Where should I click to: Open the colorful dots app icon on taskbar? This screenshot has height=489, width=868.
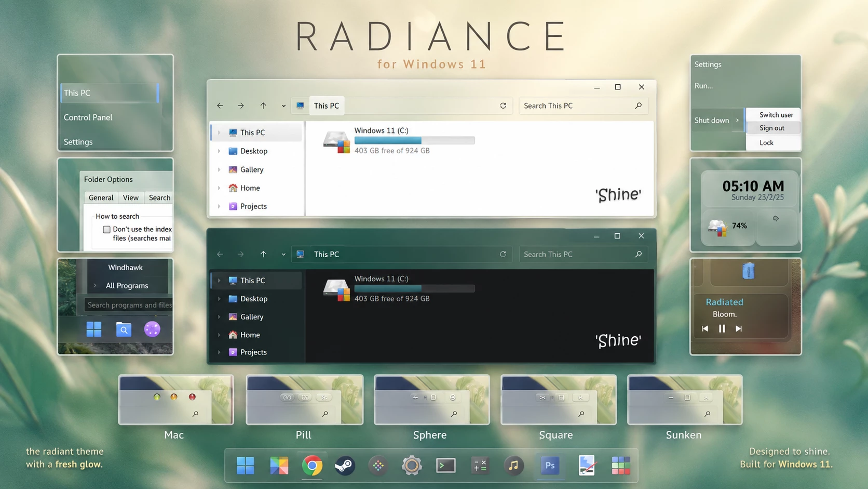pos(378,466)
